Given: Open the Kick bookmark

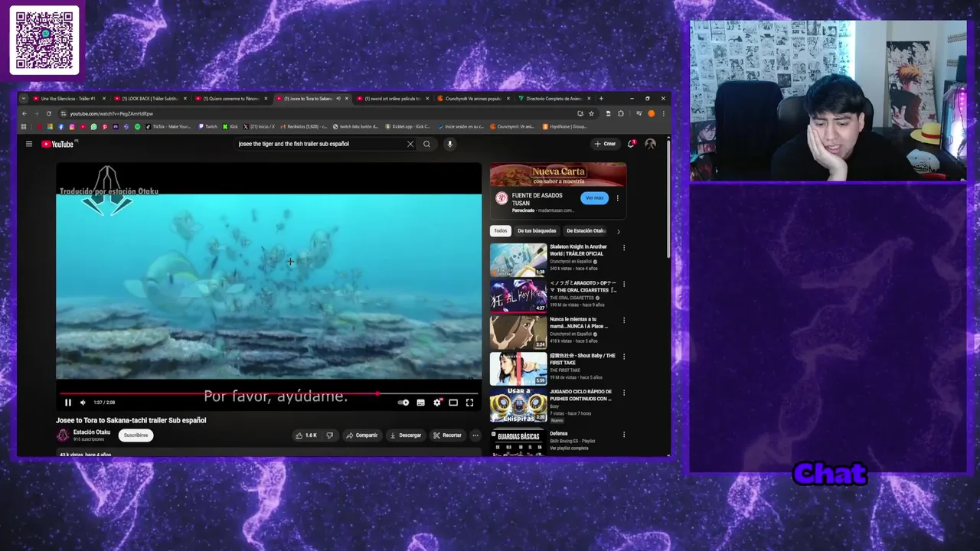Looking at the screenshot, I should click(x=231, y=127).
